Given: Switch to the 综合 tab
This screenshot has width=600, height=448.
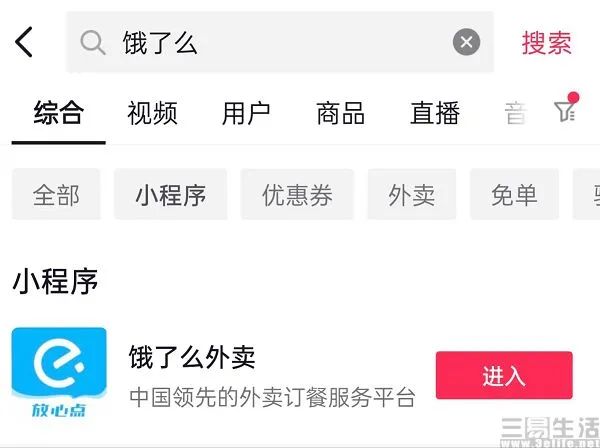Looking at the screenshot, I should point(59,113).
